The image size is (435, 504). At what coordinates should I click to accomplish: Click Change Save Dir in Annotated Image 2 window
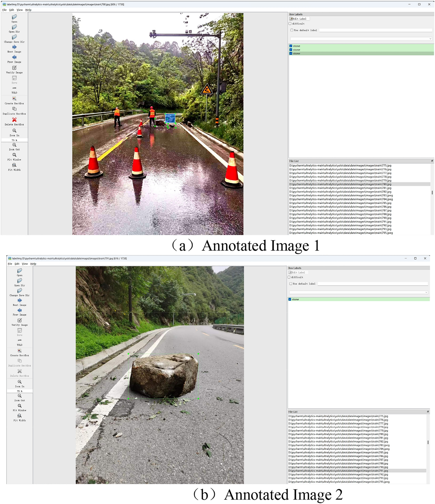(20, 291)
